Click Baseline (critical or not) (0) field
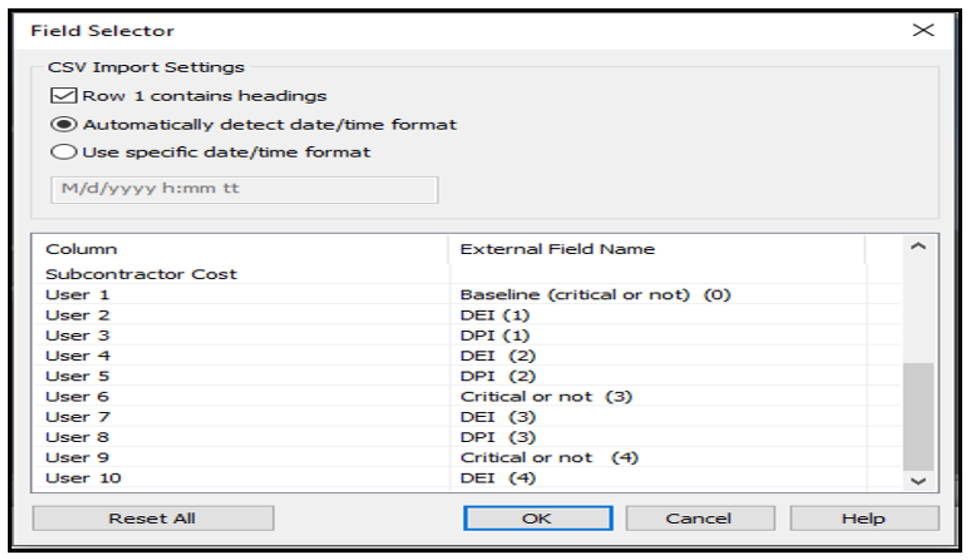Image resolution: width=971 pixels, height=560 pixels. (595, 295)
